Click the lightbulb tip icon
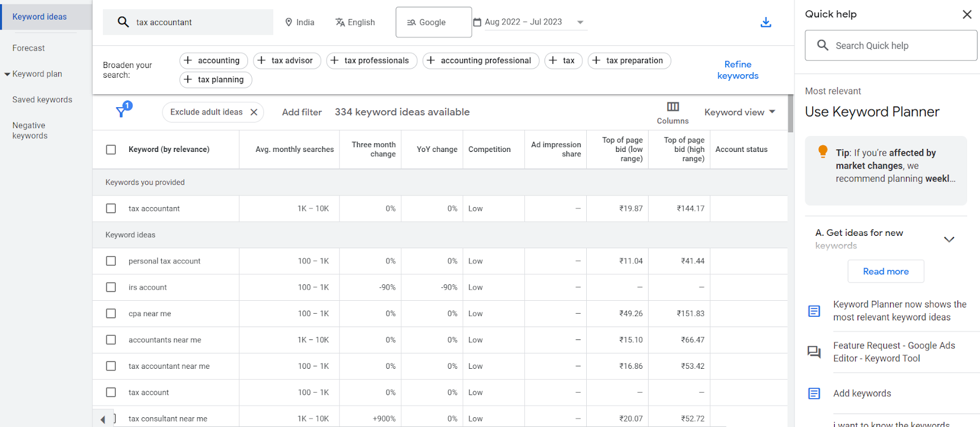 823,152
